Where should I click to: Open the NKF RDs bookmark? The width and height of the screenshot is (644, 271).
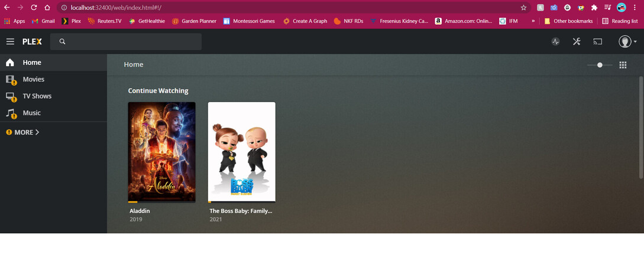tap(349, 21)
